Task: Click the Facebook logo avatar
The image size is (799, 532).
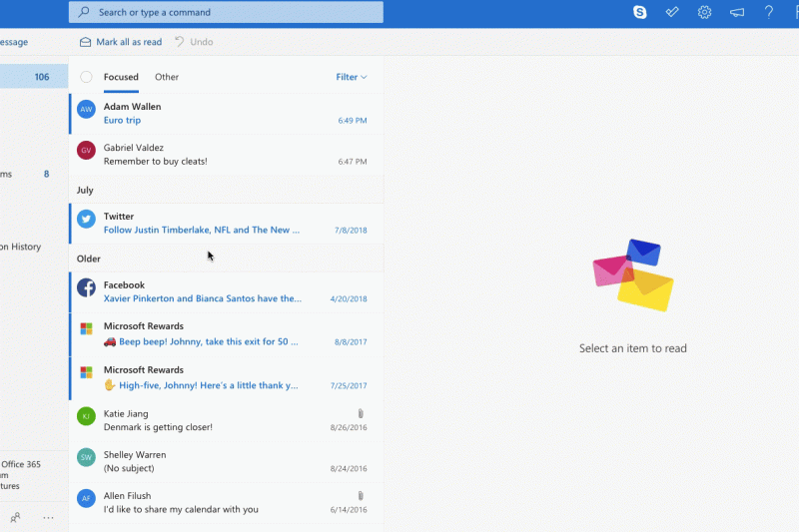Action: pyautogui.click(x=86, y=287)
